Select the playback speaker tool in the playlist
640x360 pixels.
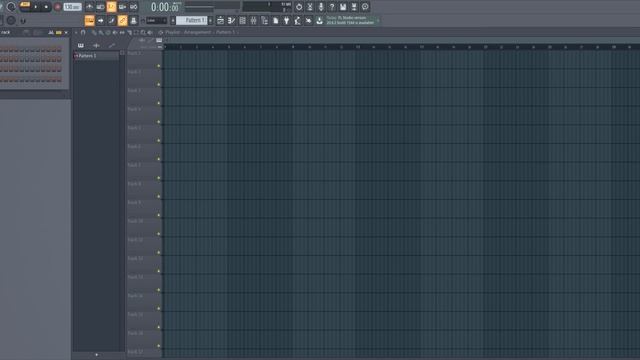pos(150,32)
